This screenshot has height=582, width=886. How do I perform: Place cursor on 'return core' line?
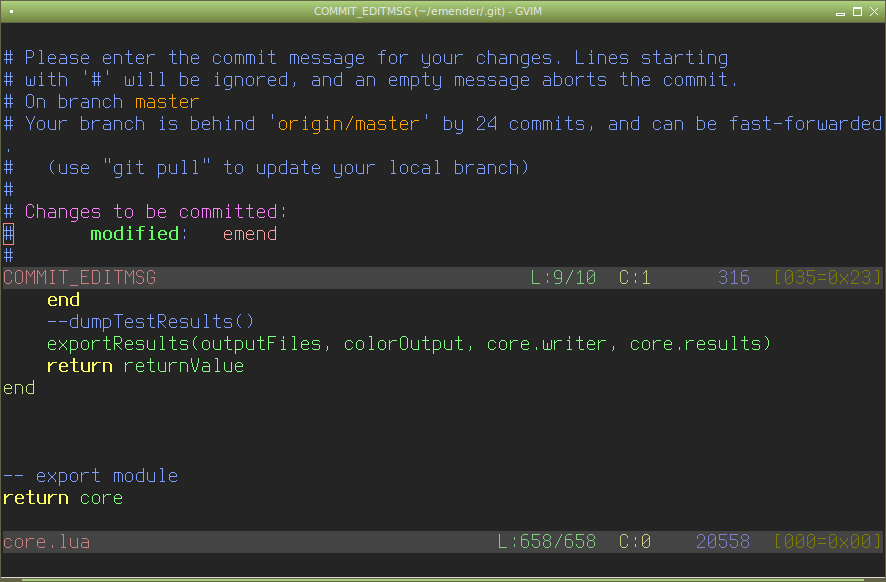(x=63, y=498)
